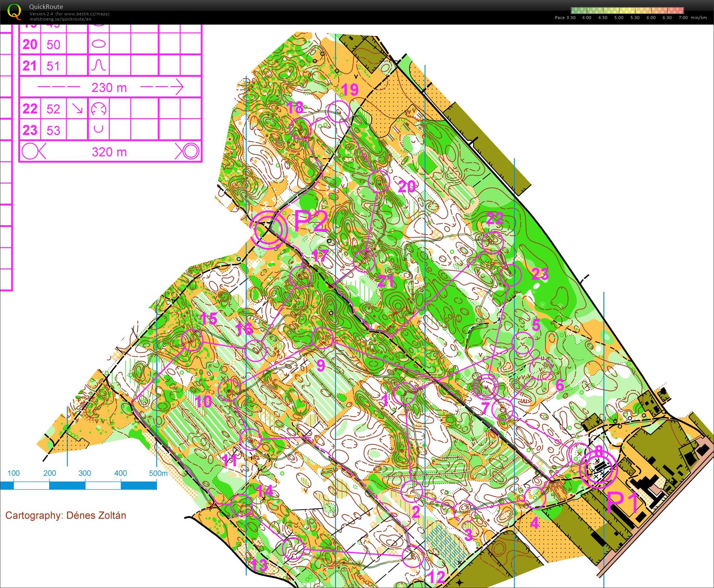
Task: Click control circle 9 on the map
Action: point(322,338)
